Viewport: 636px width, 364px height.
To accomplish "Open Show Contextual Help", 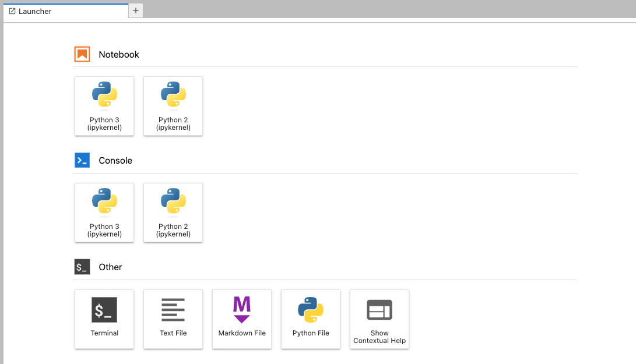I will coord(380,319).
